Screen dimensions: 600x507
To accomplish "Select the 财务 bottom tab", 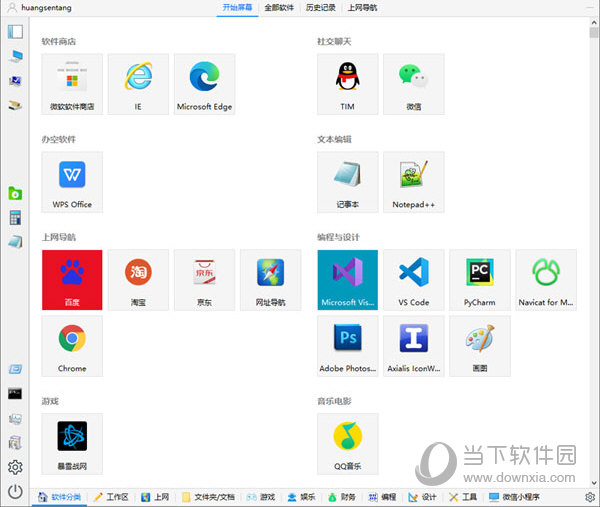I will tap(342, 497).
